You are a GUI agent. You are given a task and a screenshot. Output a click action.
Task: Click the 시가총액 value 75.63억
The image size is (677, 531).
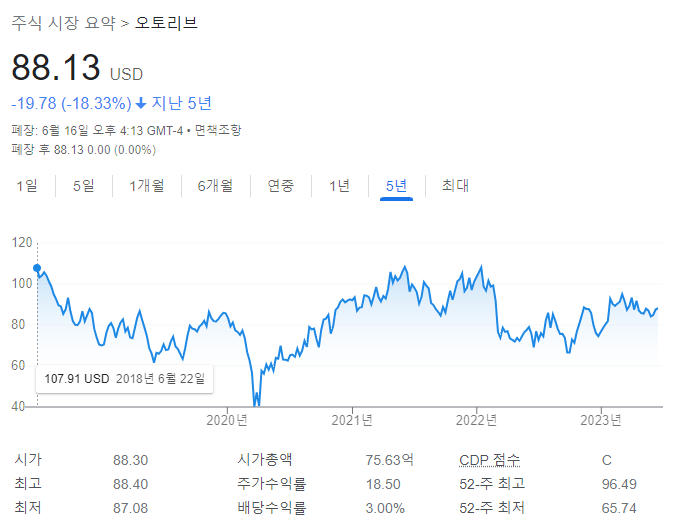(389, 460)
